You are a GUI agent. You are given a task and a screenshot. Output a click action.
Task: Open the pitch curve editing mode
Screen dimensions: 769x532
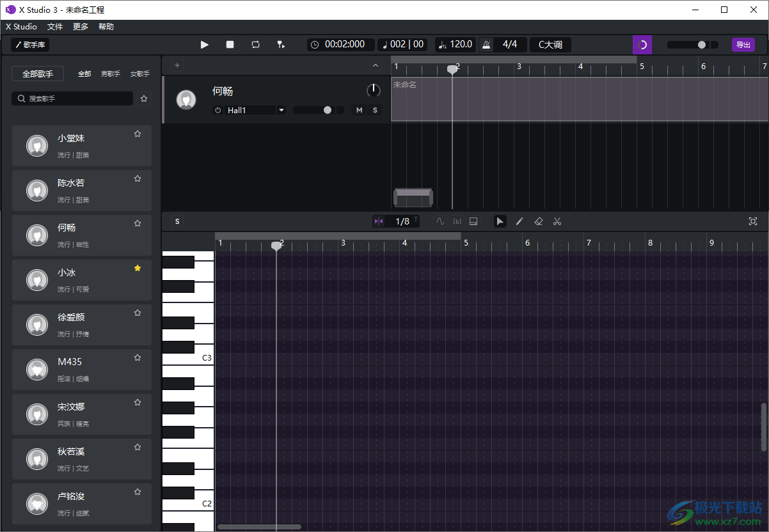[440, 221]
